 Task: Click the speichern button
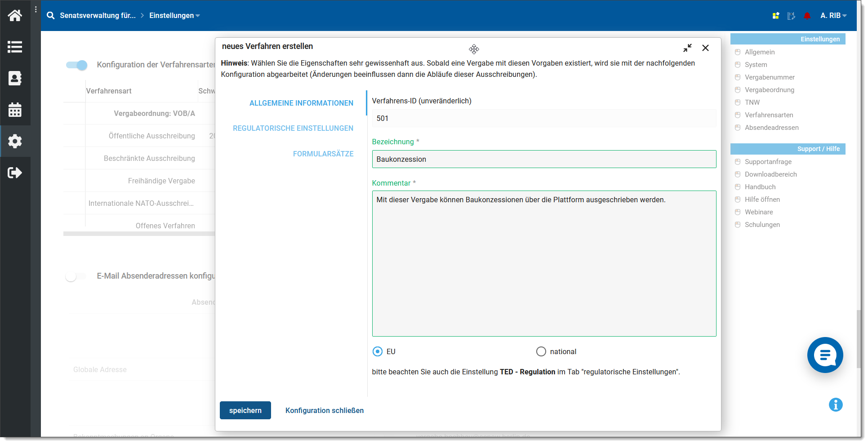click(245, 410)
